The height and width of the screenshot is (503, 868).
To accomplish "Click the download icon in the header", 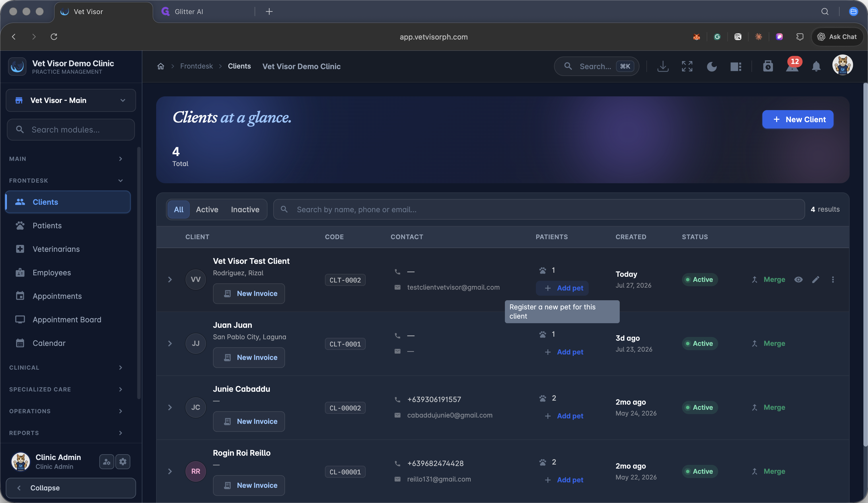I will click(x=663, y=66).
